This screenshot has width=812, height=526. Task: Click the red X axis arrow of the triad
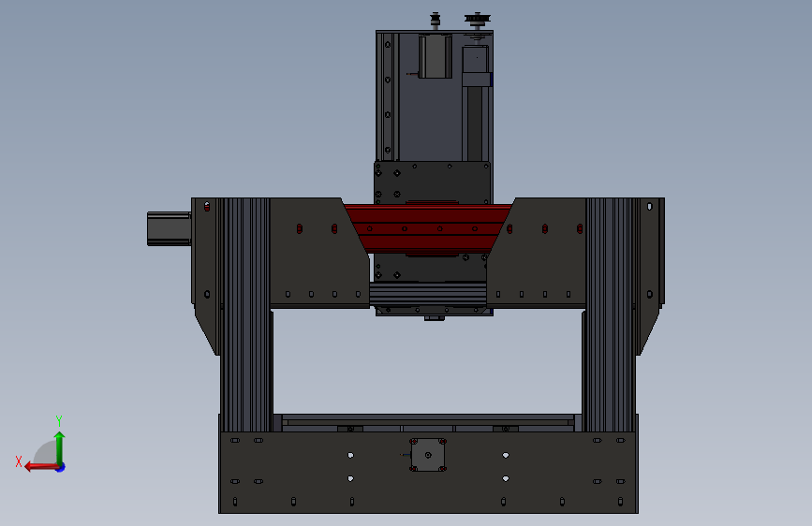pos(40,467)
